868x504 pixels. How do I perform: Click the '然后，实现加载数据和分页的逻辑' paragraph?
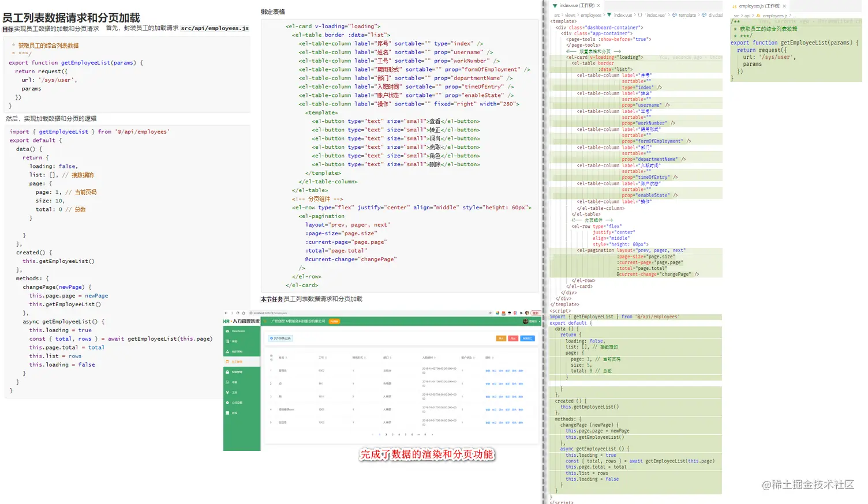[51, 119]
